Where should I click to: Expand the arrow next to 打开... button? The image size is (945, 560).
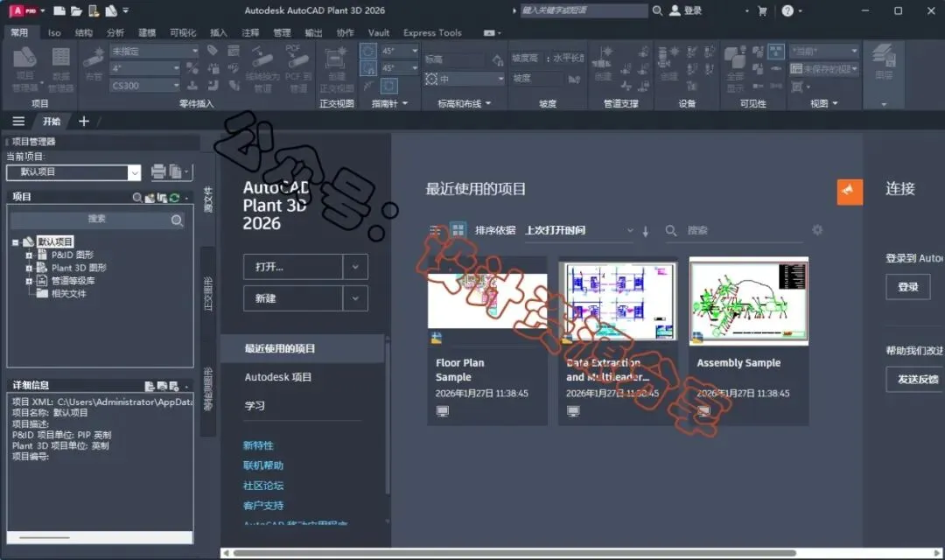click(x=355, y=266)
